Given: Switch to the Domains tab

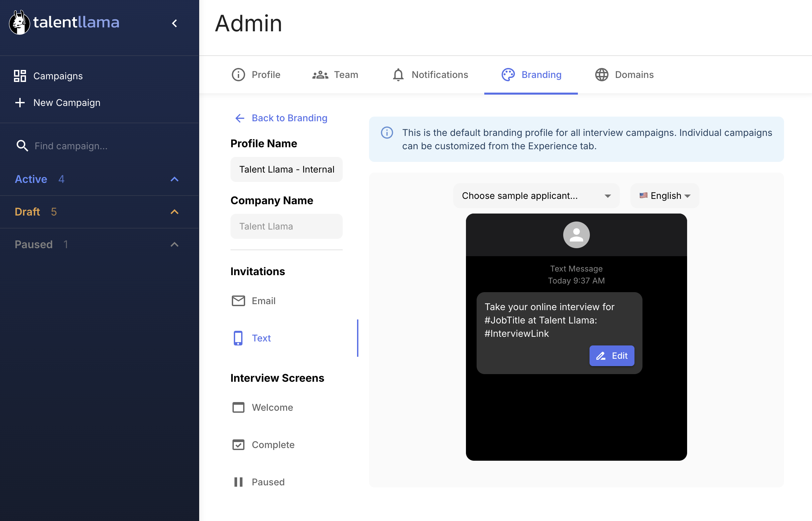Looking at the screenshot, I should point(624,75).
